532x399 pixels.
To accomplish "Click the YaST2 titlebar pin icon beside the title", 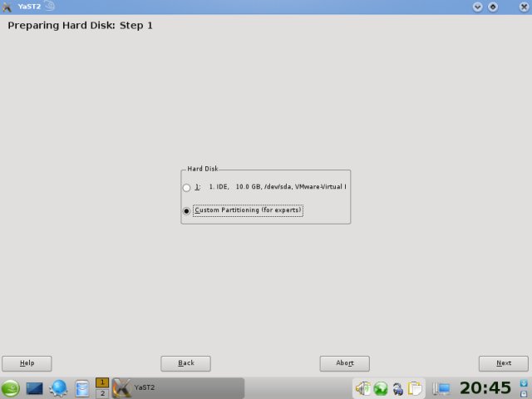I will coord(50,6).
